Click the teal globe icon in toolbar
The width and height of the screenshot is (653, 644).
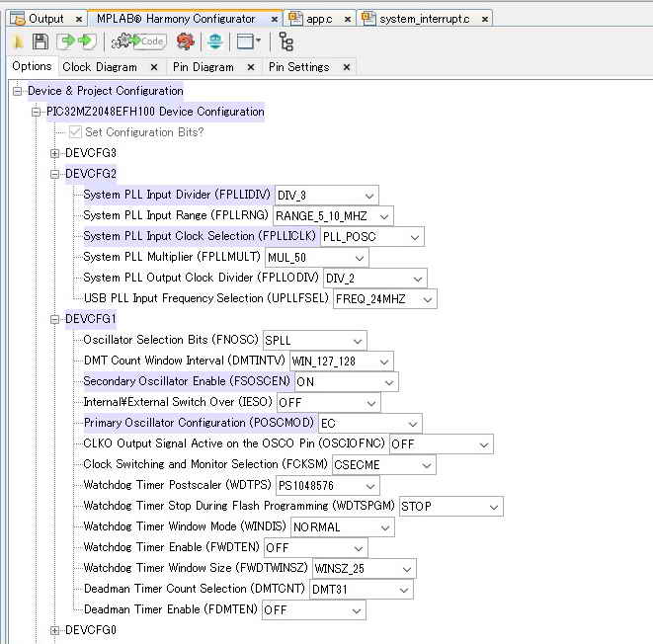(x=215, y=41)
